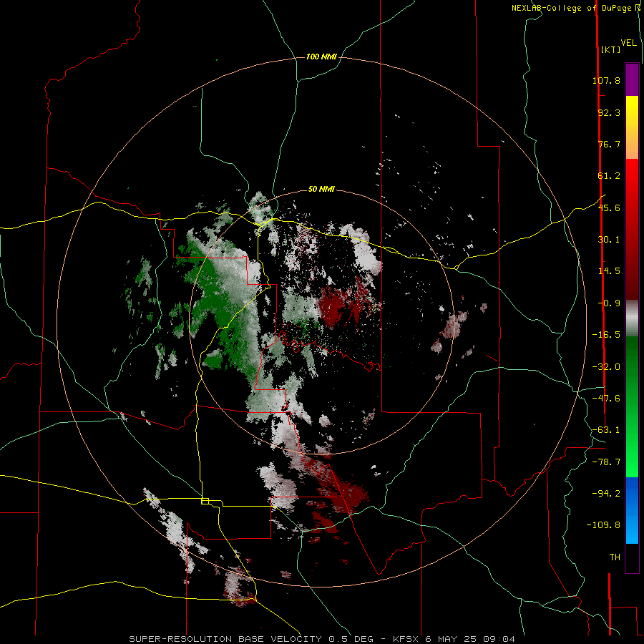Viewport: 644px width, 644px height.
Task: Click the 45.6 velocity scale value
Action: pos(609,208)
